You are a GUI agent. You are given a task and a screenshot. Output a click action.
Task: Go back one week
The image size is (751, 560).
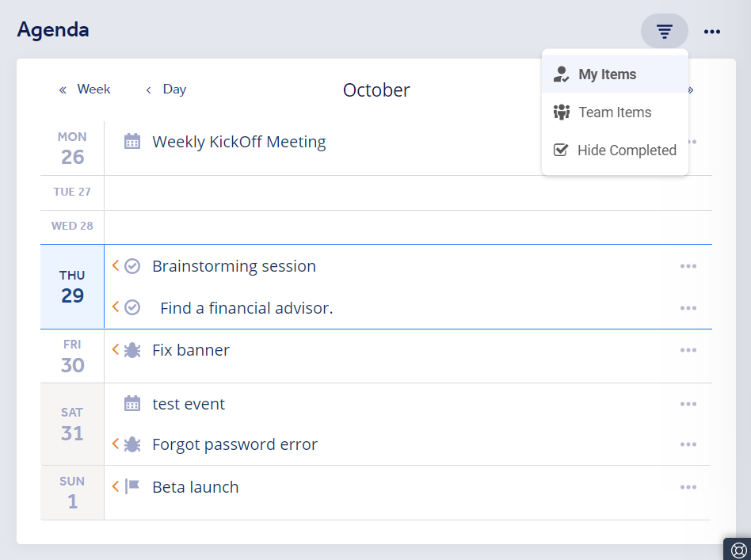pyautogui.click(x=85, y=90)
